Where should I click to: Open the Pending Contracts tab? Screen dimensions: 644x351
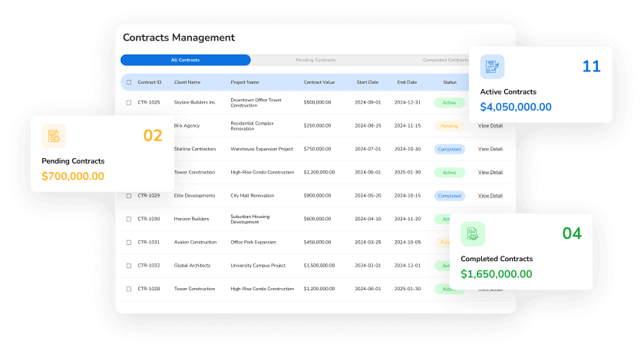[315, 60]
